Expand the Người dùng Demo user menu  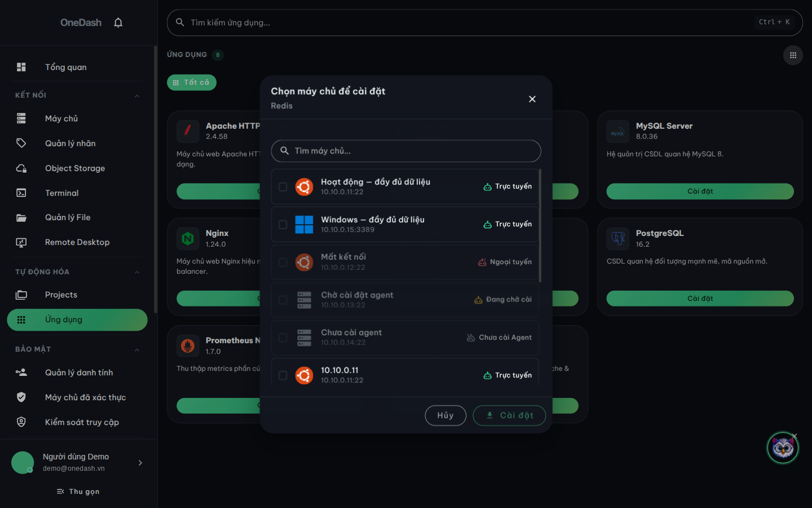pyautogui.click(x=140, y=463)
